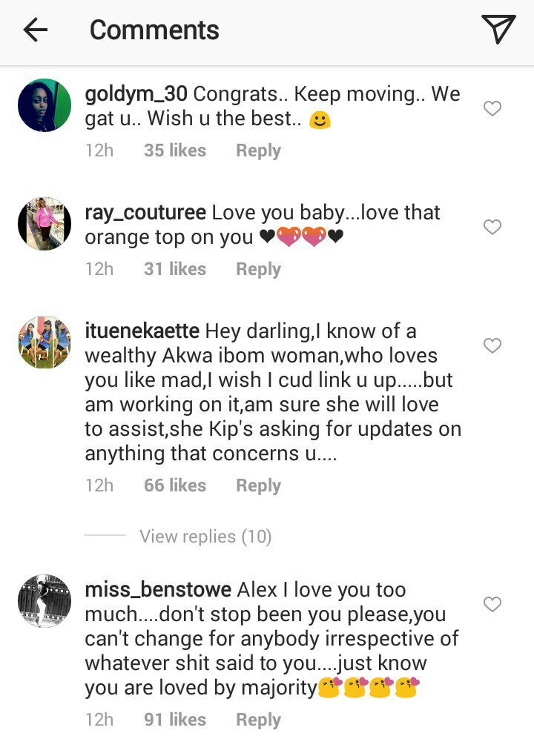Open the ray_couturee username link

146,213
